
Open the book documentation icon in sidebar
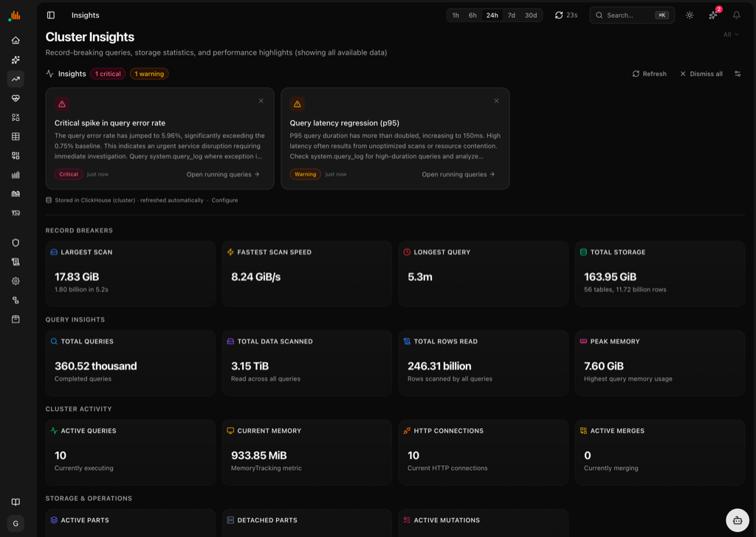click(16, 502)
